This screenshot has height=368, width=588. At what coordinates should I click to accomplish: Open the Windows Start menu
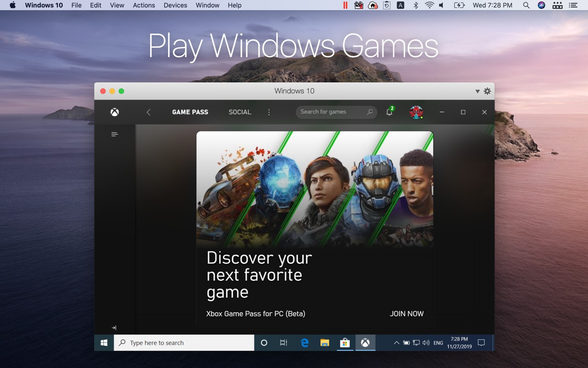click(x=104, y=343)
